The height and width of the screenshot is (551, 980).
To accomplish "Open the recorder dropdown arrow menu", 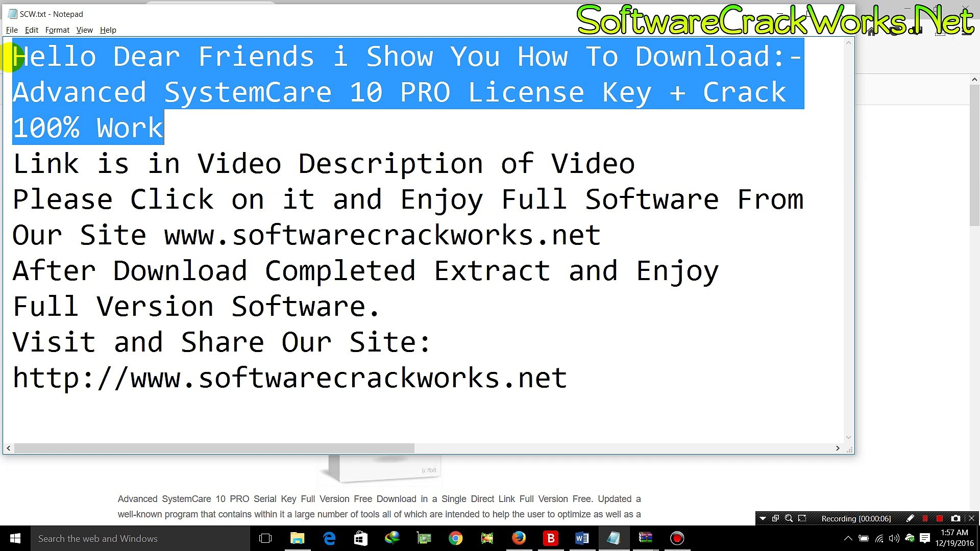I will point(763,518).
